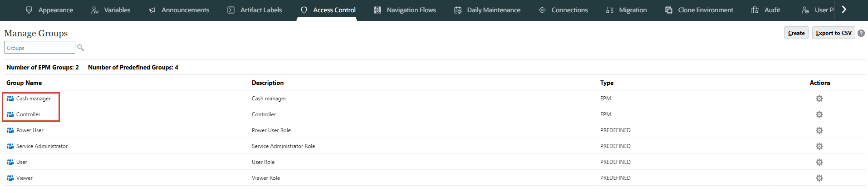The width and height of the screenshot is (868, 193).
Task: Open the help question mark icon
Action: click(861, 33)
